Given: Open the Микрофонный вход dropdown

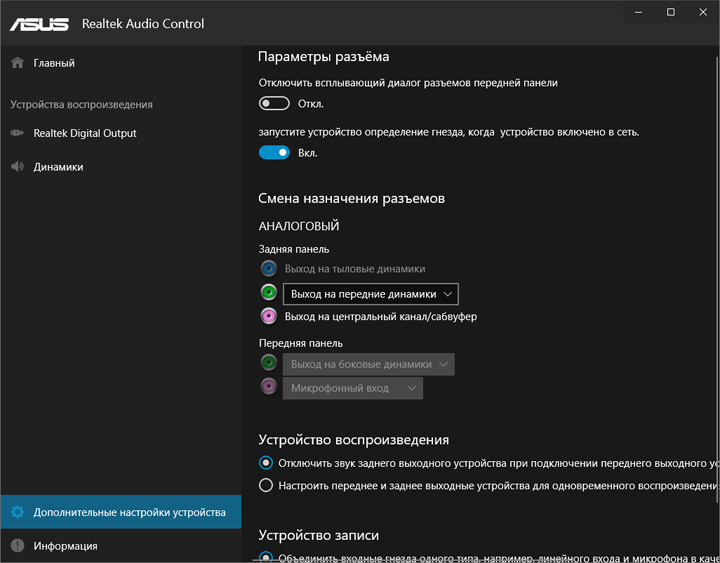Looking at the screenshot, I should pos(353,388).
